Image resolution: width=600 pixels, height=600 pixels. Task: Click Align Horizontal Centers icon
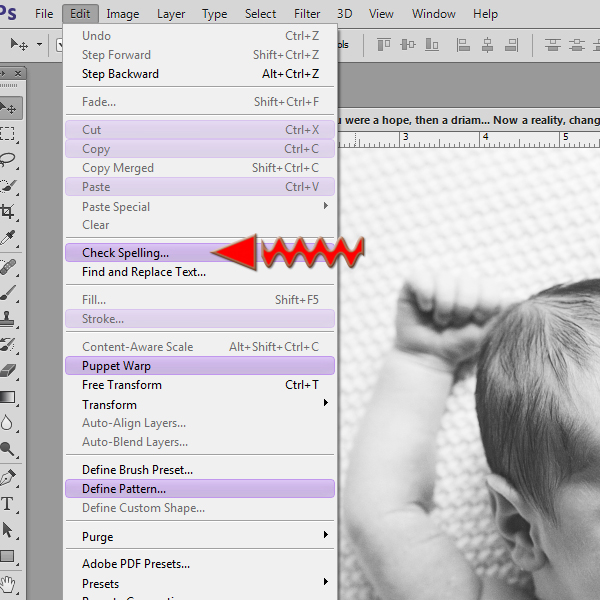[487, 45]
